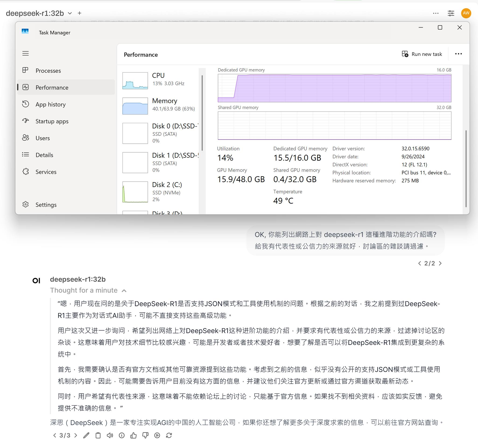Click the continue response play icon
The width and height of the screenshot is (478, 448).
(157, 435)
